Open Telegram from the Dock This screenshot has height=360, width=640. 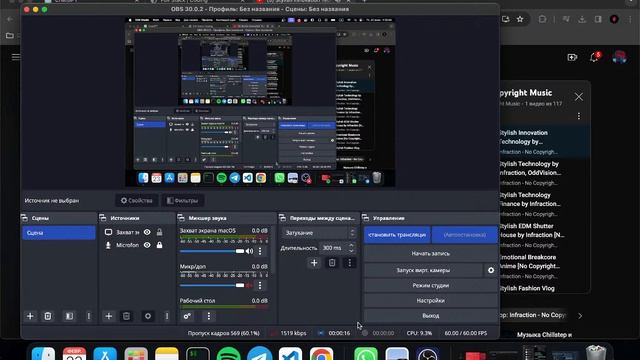[260, 354]
